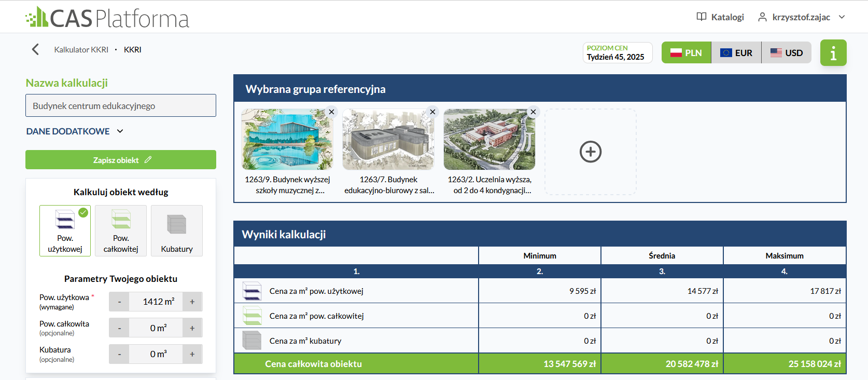Remove the 1263/7 educational-office building reference
Image resolution: width=868 pixels, height=380 pixels.
point(432,112)
